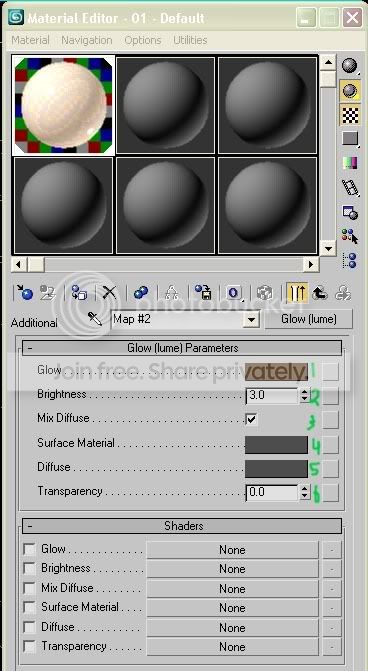Select the white active material sample slot

(x=64, y=105)
